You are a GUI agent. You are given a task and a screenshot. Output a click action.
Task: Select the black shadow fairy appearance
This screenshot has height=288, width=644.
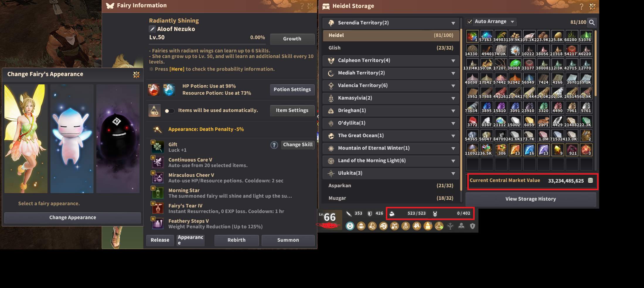[118, 139]
